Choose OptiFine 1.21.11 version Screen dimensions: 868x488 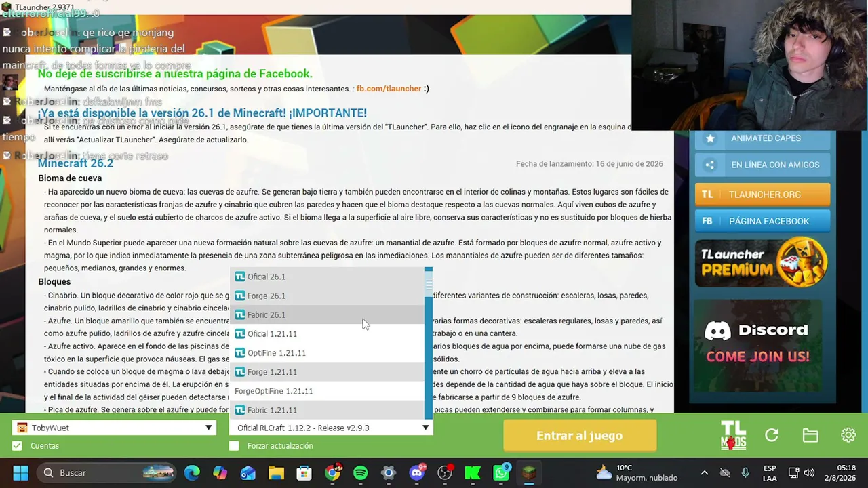(x=327, y=352)
